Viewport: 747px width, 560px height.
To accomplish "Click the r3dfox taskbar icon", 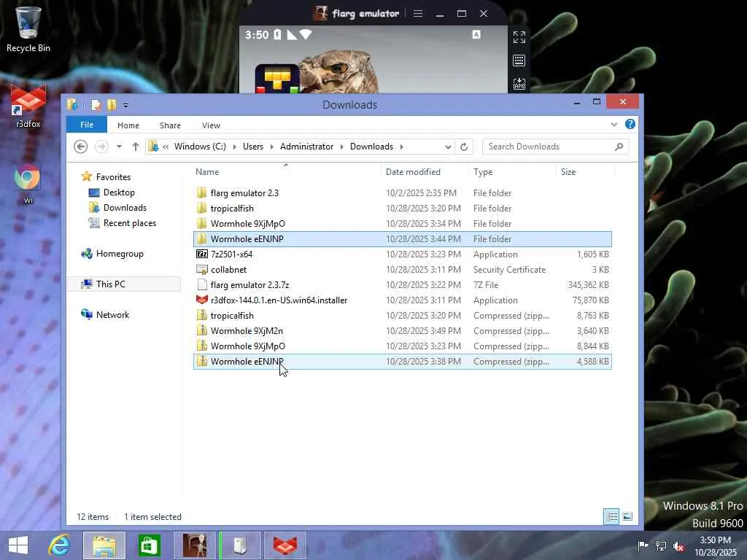I will pyautogui.click(x=285, y=545).
